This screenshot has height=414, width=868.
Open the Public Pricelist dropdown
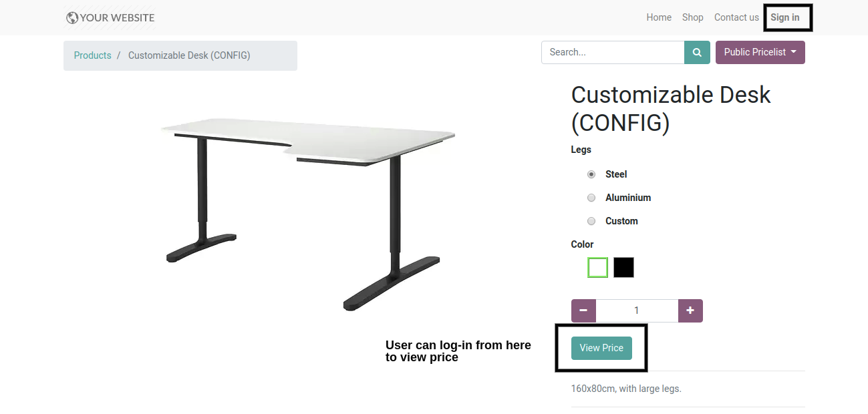tap(760, 53)
